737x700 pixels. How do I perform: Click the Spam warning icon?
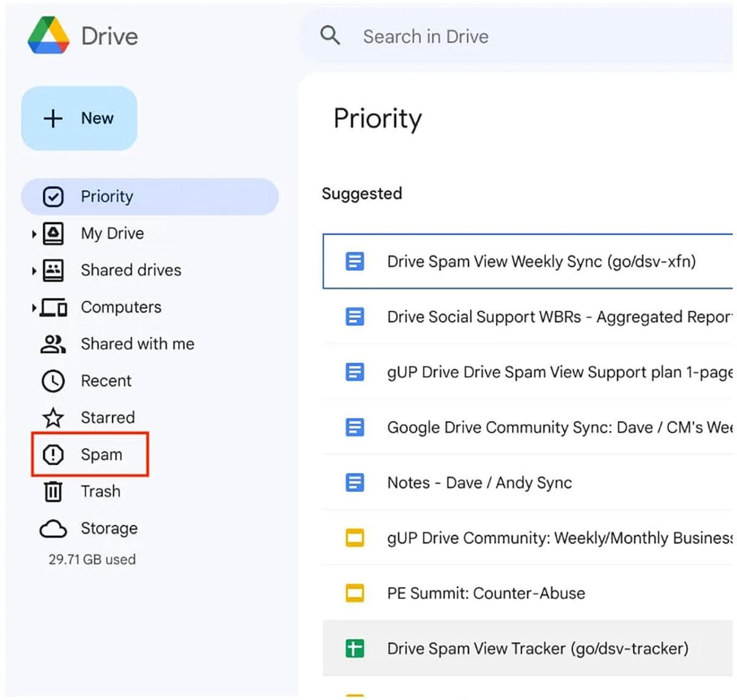53,454
